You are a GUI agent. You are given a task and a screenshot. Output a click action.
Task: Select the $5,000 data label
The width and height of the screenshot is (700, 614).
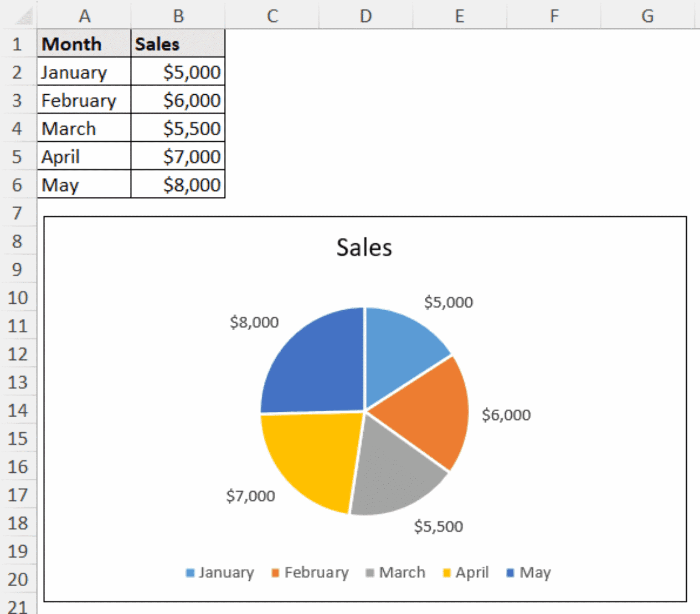(x=448, y=302)
